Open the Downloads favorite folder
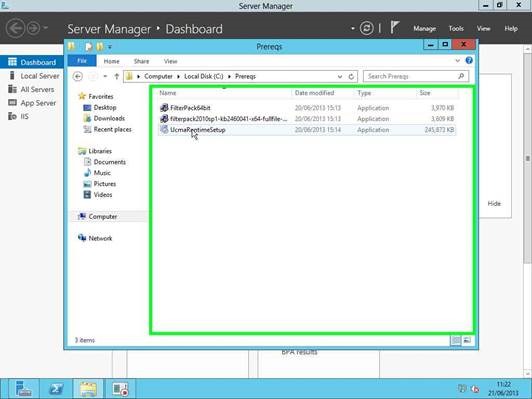The image size is (532, 399). pos(109,118)
